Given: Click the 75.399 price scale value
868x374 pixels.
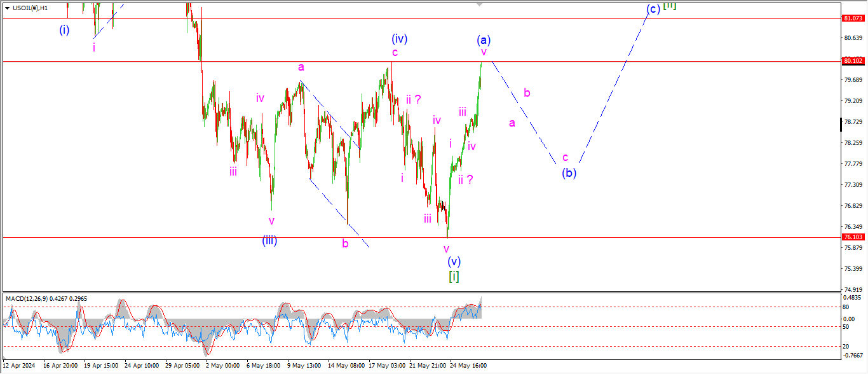Looking at the screenshot, I should coord(852,268).
